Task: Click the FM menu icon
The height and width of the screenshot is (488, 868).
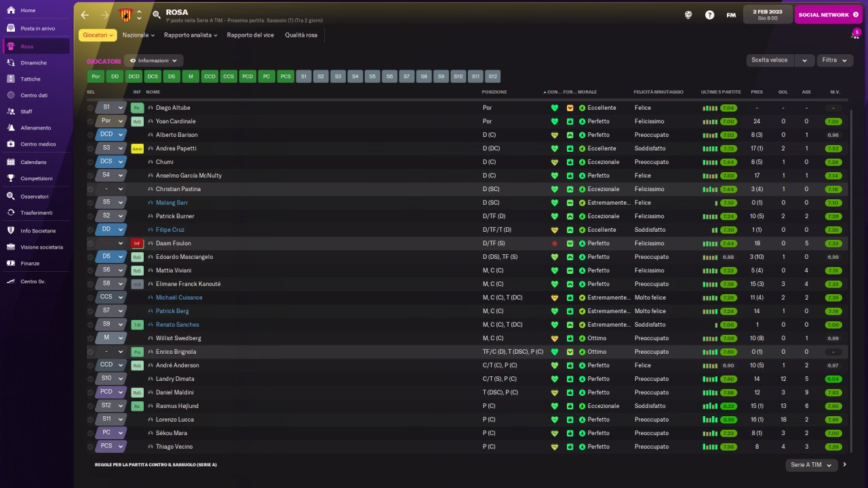Action: (x=731, y=15)
